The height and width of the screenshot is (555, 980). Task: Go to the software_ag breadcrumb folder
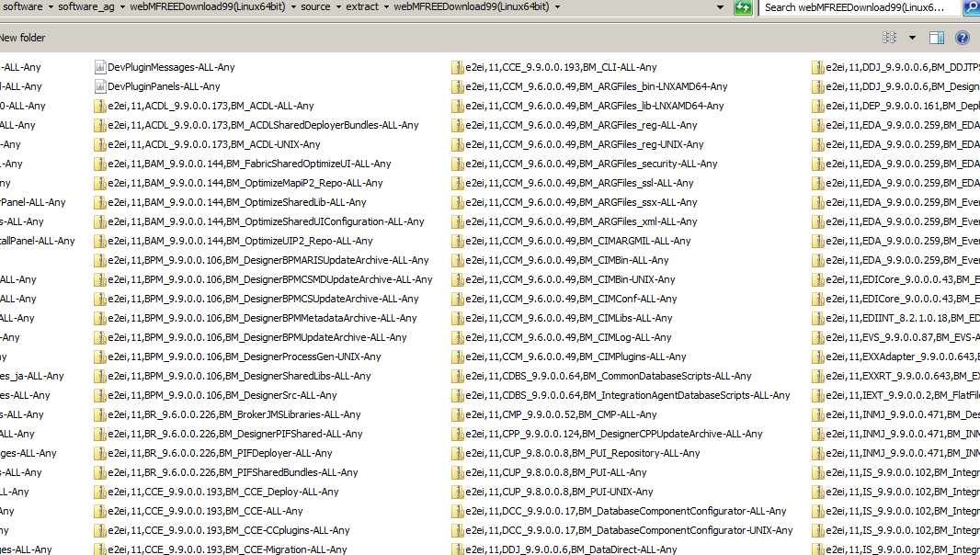point(86,6)
